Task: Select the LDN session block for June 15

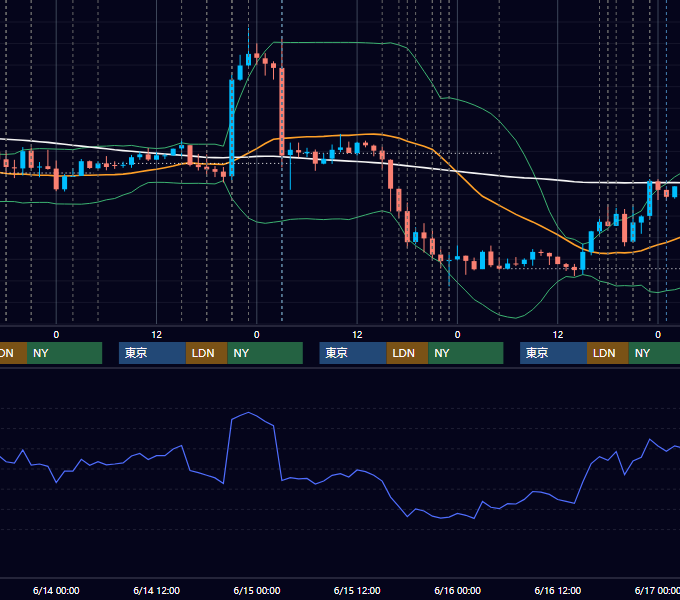Action: 407,353
